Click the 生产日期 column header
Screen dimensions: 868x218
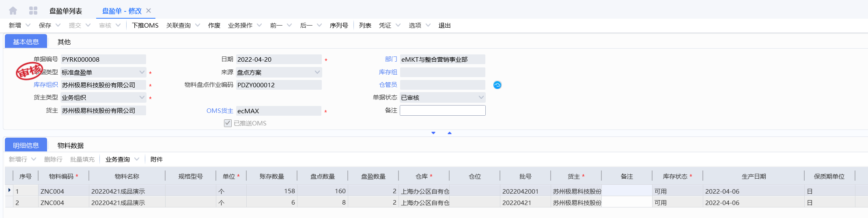[754, 176]
